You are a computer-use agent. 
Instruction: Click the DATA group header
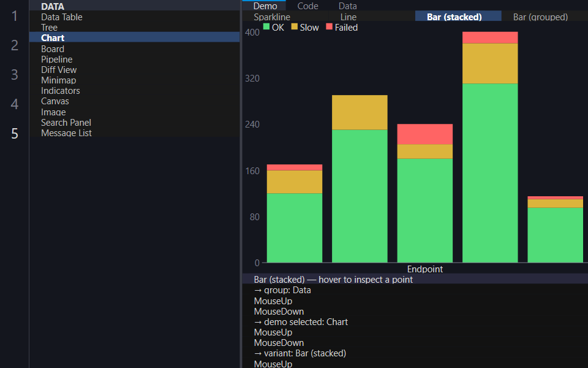pos(134,6)
